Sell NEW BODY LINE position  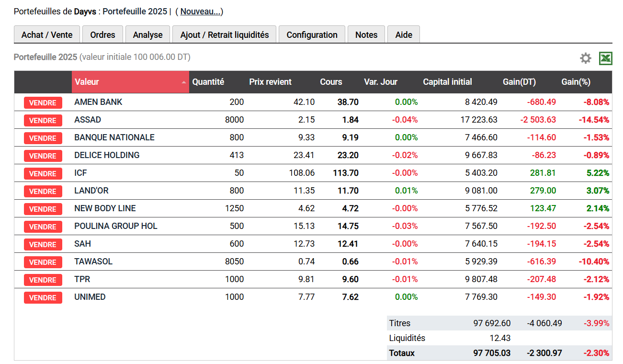(43, 209)
